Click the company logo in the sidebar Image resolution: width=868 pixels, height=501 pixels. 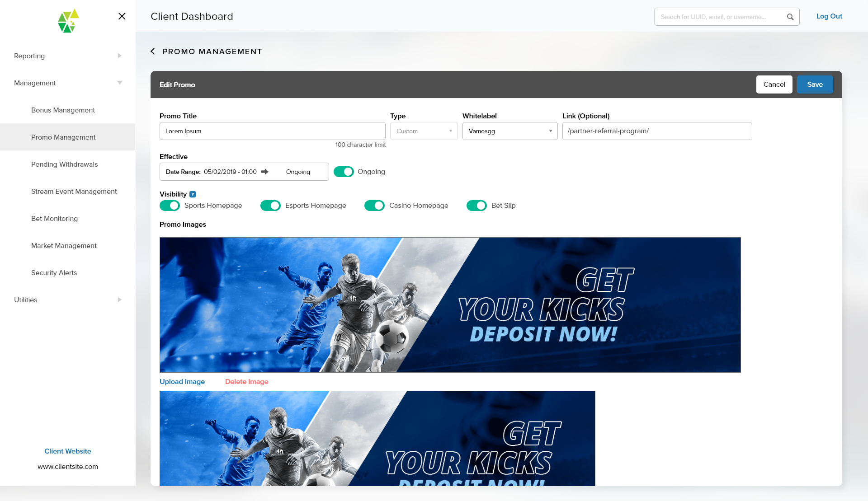67,20
